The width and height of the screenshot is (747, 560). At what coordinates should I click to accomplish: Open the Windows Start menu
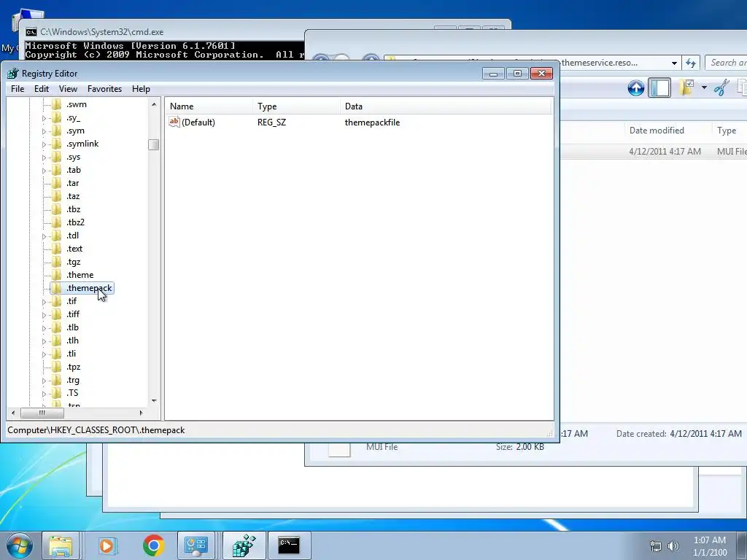click(19, 545)
